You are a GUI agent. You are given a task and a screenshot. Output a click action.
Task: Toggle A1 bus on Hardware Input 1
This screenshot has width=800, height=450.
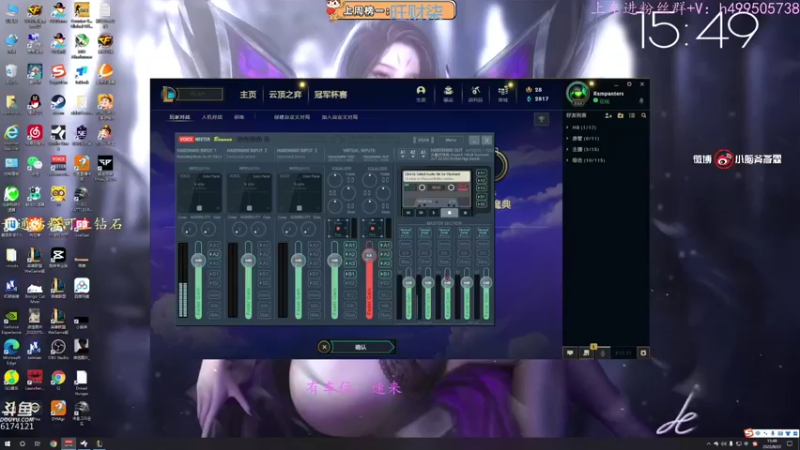[214, 245]
